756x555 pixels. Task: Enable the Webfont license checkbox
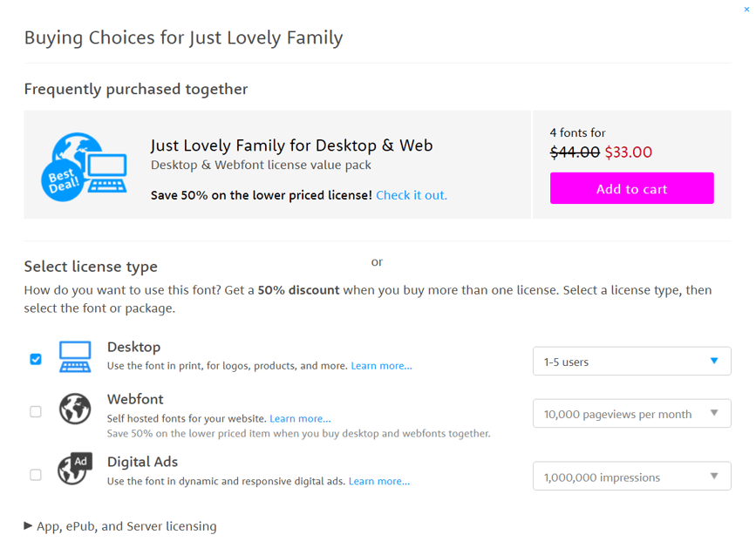tap(36, 411)
